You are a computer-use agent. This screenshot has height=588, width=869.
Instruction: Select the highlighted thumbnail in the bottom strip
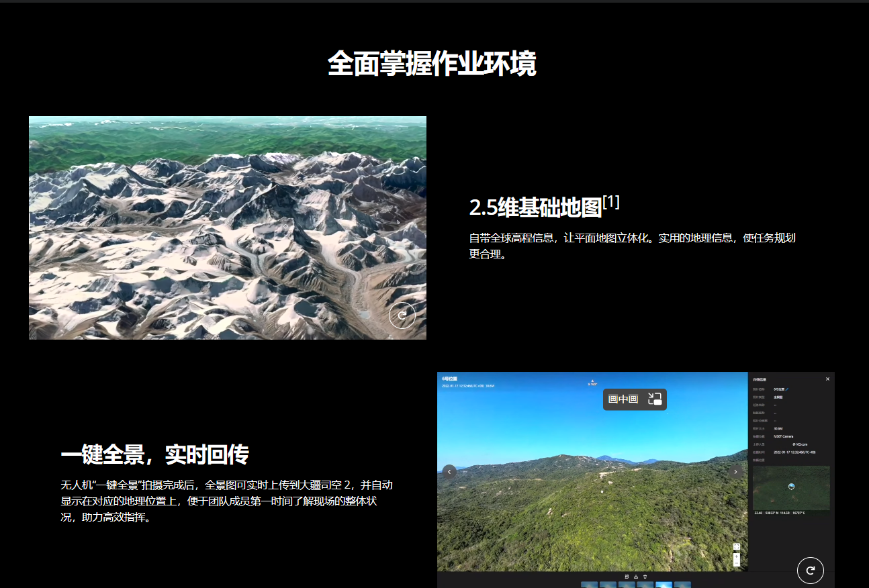(664, 585)
